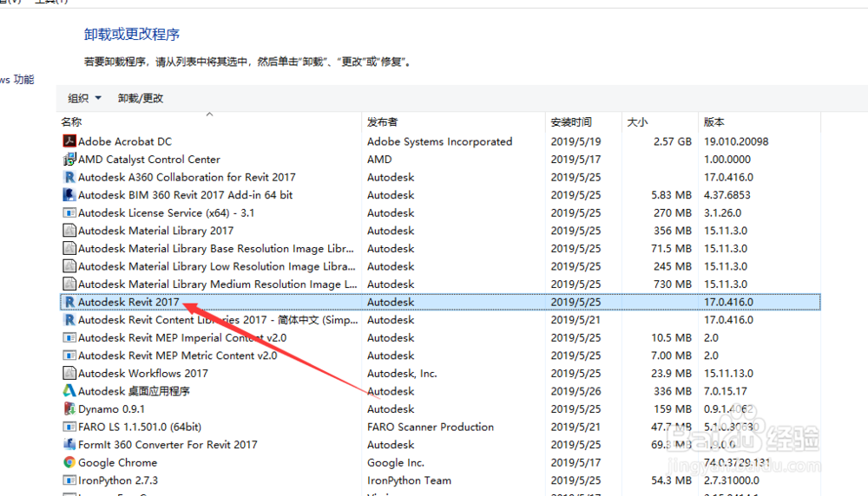Click publisher FARO Scanner Production
This screenshot has height=496, width=868.
tap(431, 427)
